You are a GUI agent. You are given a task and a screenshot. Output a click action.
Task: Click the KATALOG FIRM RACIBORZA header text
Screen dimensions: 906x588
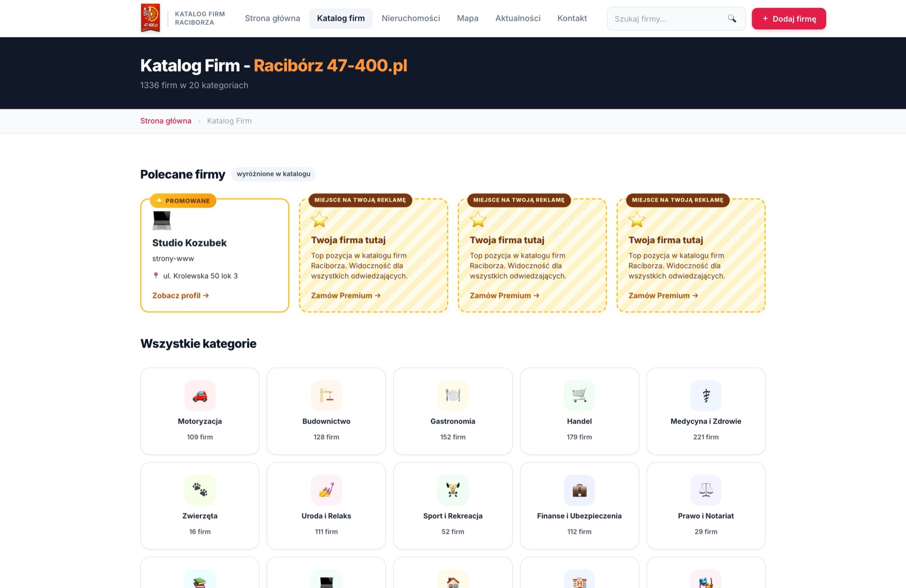200,18
